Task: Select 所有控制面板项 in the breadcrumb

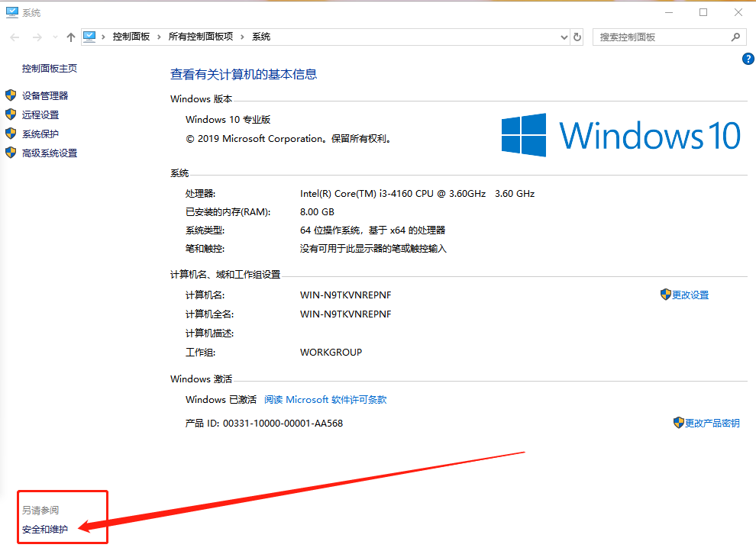Action: click(201, 37)
